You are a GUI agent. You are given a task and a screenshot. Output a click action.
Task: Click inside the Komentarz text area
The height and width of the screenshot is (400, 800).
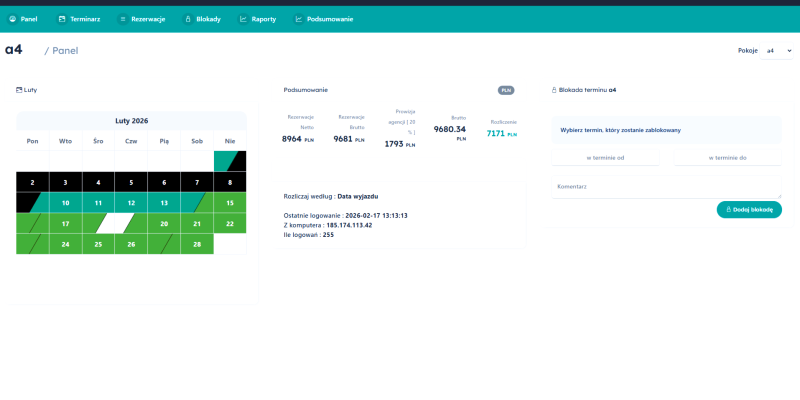[666, 187]
